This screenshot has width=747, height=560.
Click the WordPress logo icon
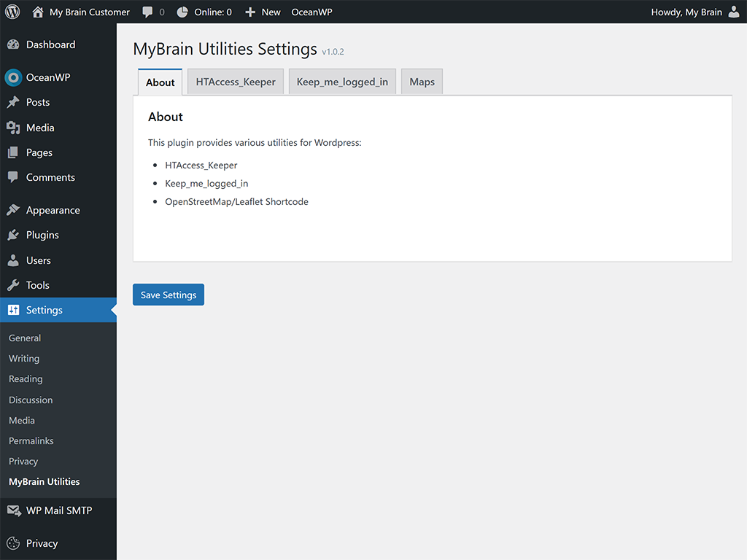tap(12, 12)
